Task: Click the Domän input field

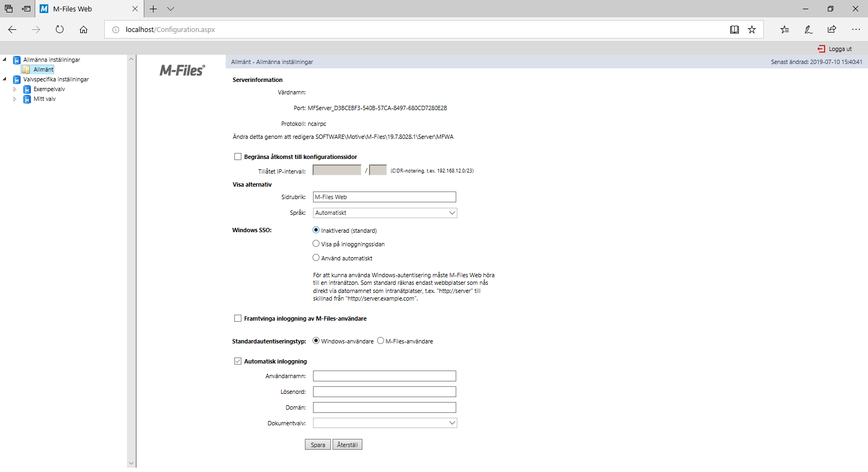Action: 385,407
